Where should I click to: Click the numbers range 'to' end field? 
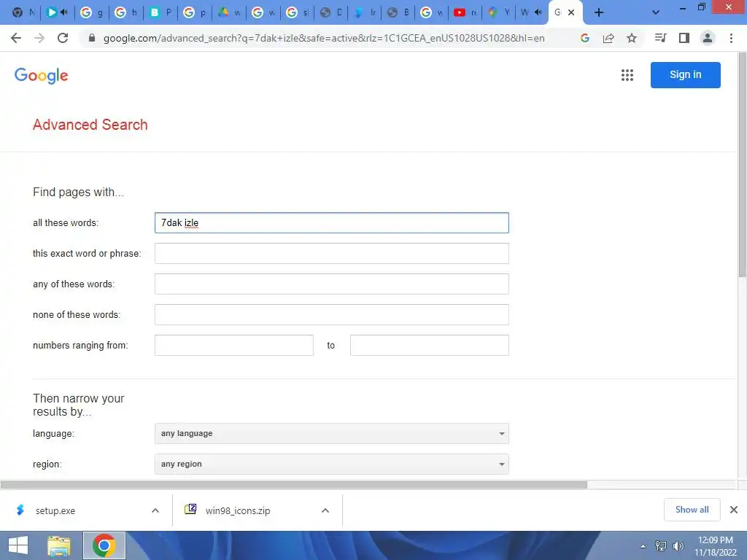click(x=429, y=345)
